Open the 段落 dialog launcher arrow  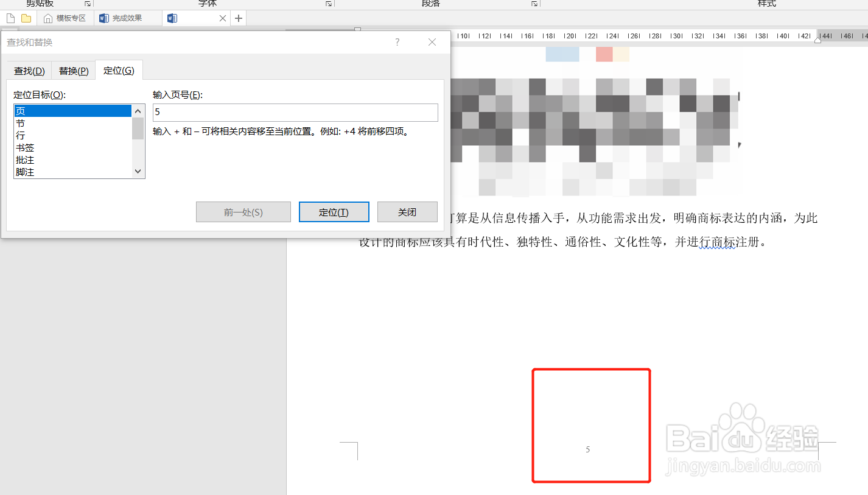click(534, 4)
